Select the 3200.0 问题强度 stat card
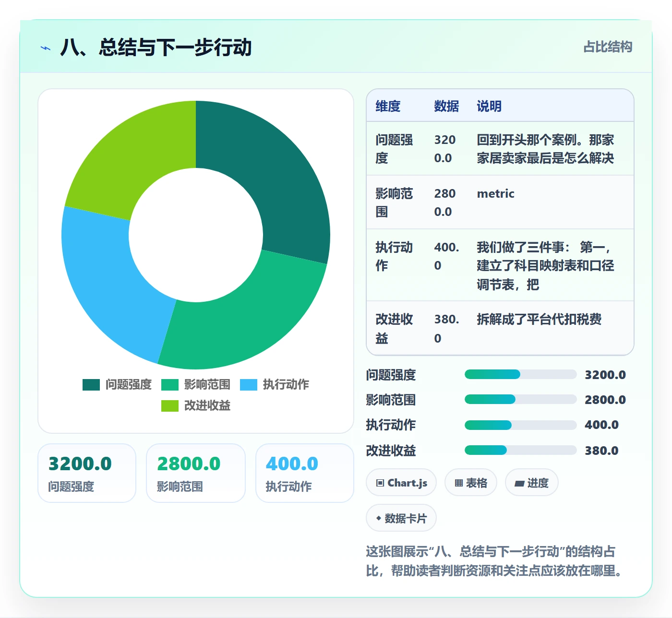Image resolution: width=672 pixels, height=618 pixels. coord(87,473)
